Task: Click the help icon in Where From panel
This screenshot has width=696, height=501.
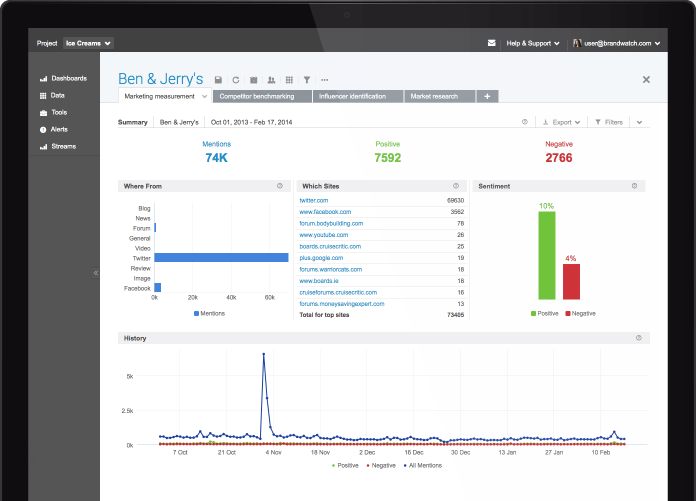Action: (280, 186)
